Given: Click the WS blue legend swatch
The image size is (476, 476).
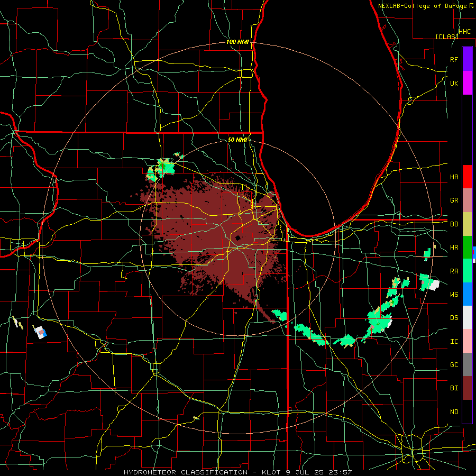Looking at the screenshot, I should pyautogui.click(x=467, y=294).
